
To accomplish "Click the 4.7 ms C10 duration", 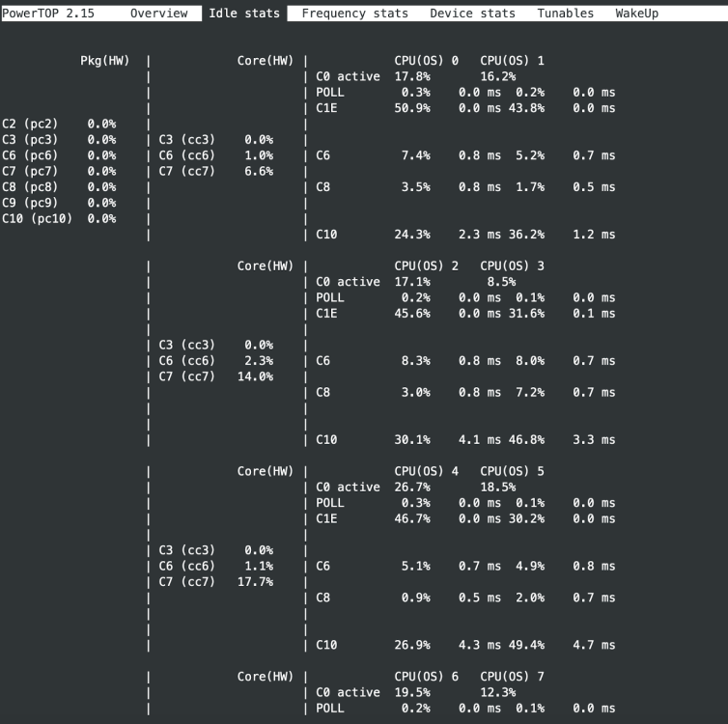I will click(x=594, y=644).
